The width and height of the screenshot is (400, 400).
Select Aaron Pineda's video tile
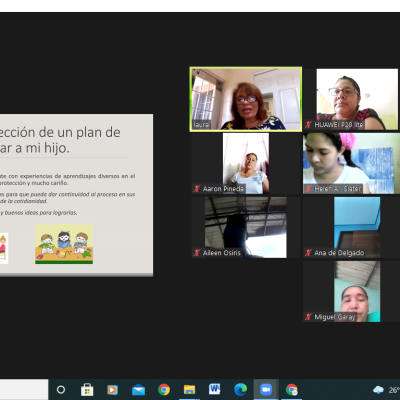(246, 163)
